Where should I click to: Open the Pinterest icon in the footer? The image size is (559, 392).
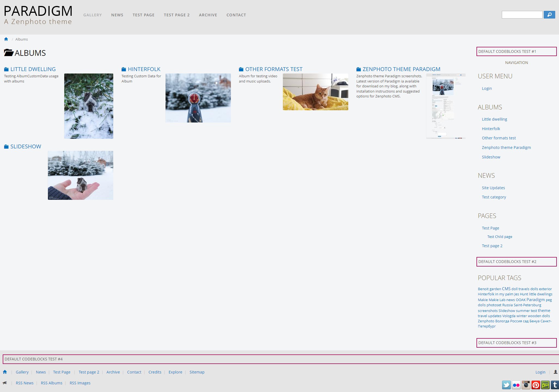[x=536, y=385]
